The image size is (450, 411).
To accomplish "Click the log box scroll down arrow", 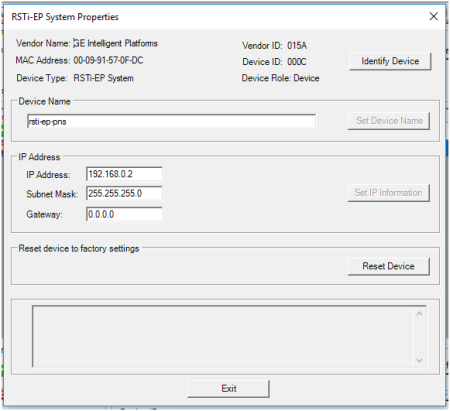I will [419, 360].
